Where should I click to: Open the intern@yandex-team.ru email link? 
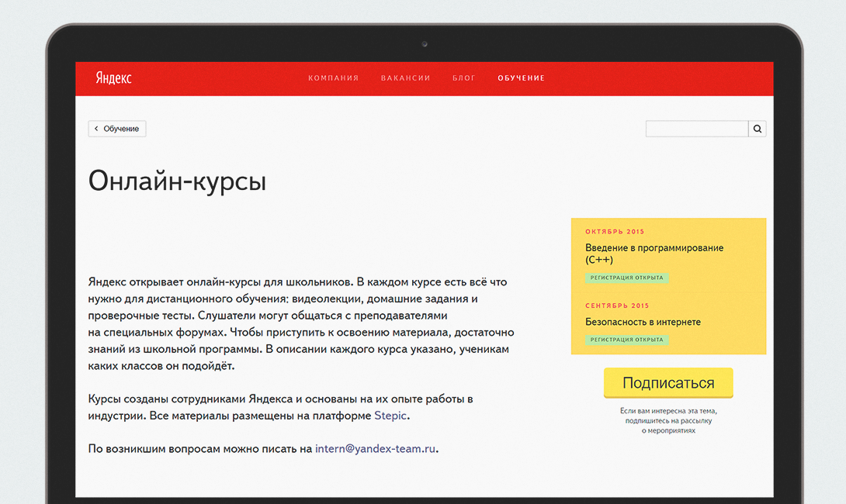click(x=375, y=448)
